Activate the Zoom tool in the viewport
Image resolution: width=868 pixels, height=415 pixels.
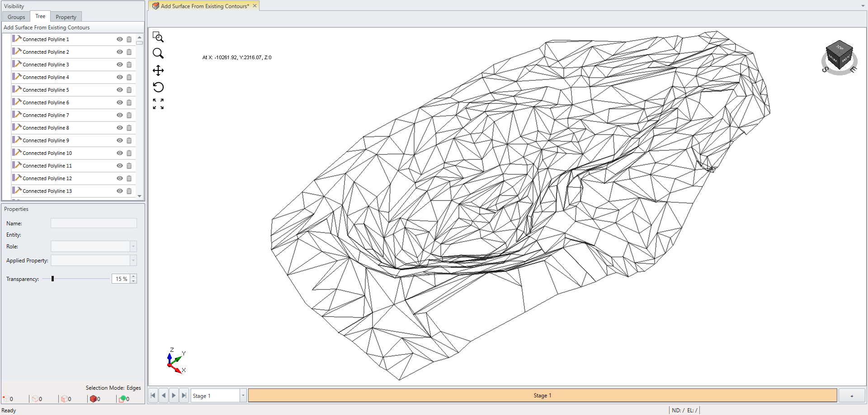click(158, 53)
